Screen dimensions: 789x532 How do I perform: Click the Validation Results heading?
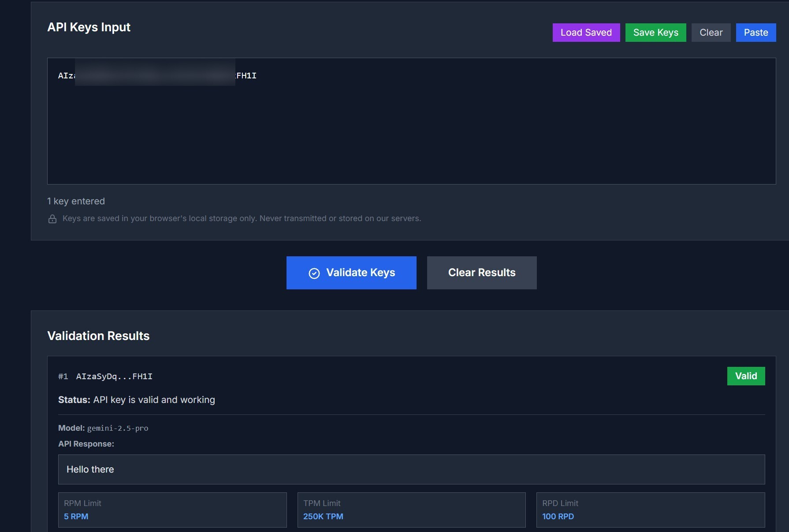click(98, 336)
